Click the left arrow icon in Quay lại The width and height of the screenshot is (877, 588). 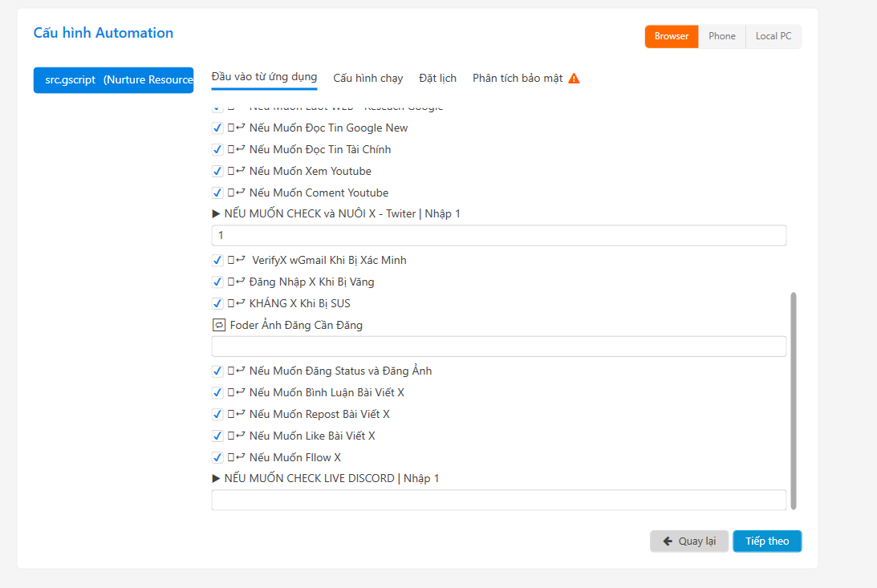coord(668,541)
